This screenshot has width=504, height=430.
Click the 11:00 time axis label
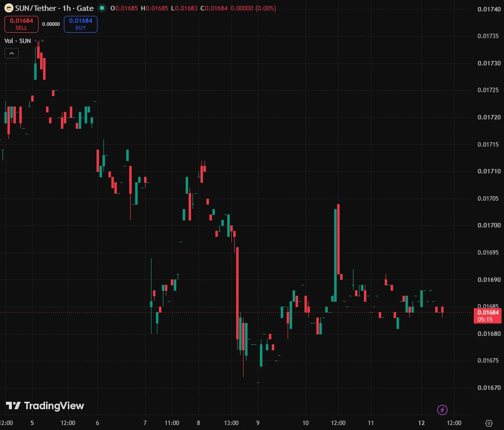pos(172,423)
